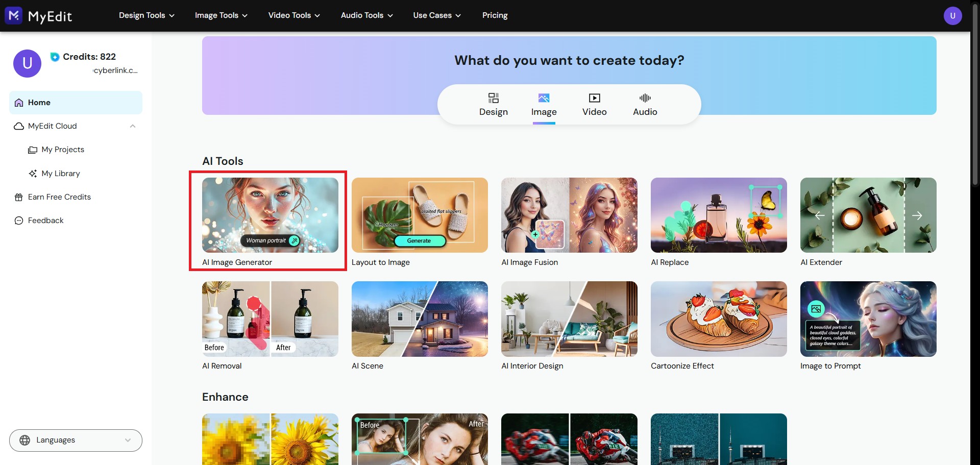Open the AI Image Fusion thumbnail

(569, 215)
